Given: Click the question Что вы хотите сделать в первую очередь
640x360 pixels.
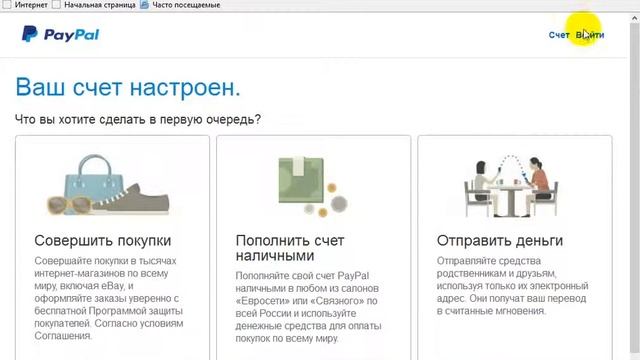Looking at the screenshot, I should (x=138, y=119).
